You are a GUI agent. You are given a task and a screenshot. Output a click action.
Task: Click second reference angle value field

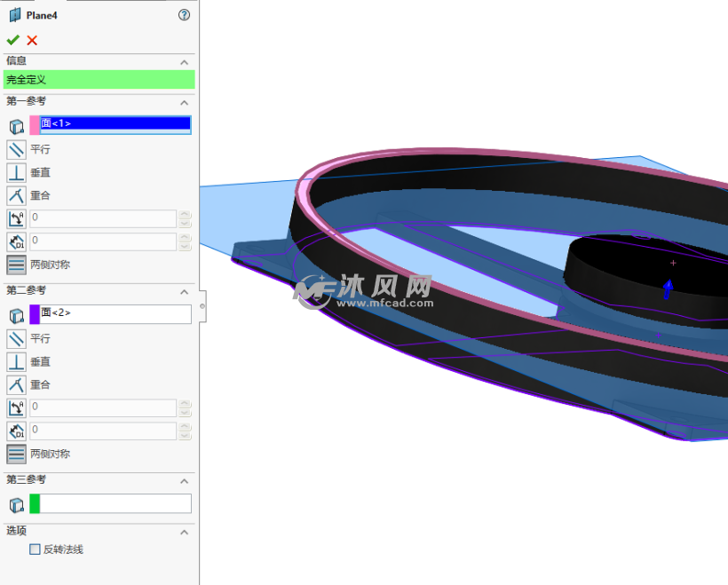(103, 408)
